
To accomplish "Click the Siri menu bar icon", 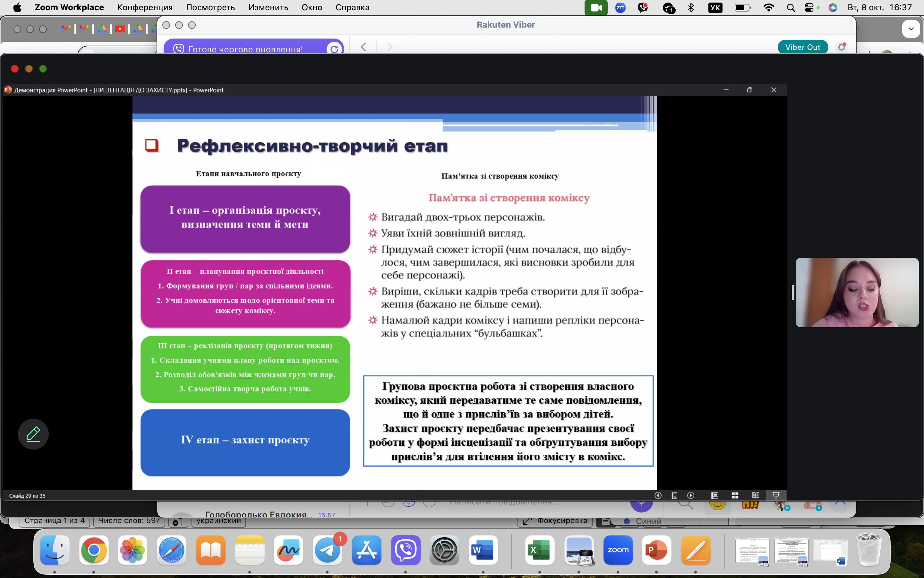I will pyautogui.click(x=833, y=8).
